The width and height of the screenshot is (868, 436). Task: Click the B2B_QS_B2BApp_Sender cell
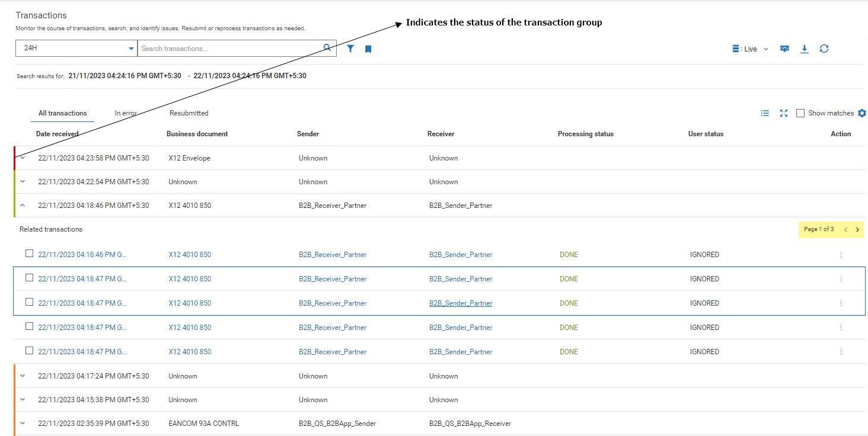pos(337,424)
